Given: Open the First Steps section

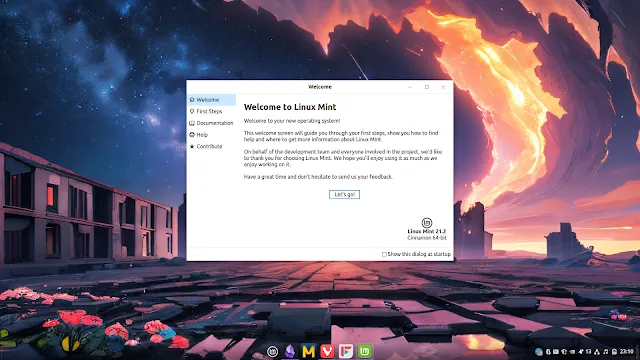Looking at the screenshot, I should coord(211,111).
